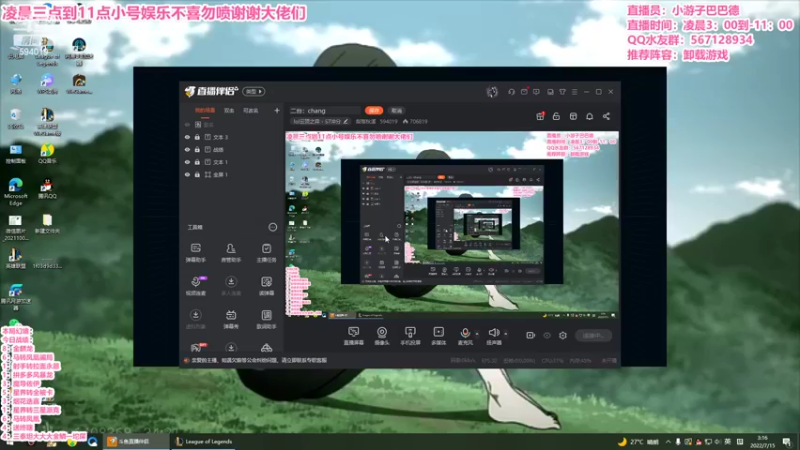Select the Microsoft Edge desktop icon

click(x=15, y=192)
